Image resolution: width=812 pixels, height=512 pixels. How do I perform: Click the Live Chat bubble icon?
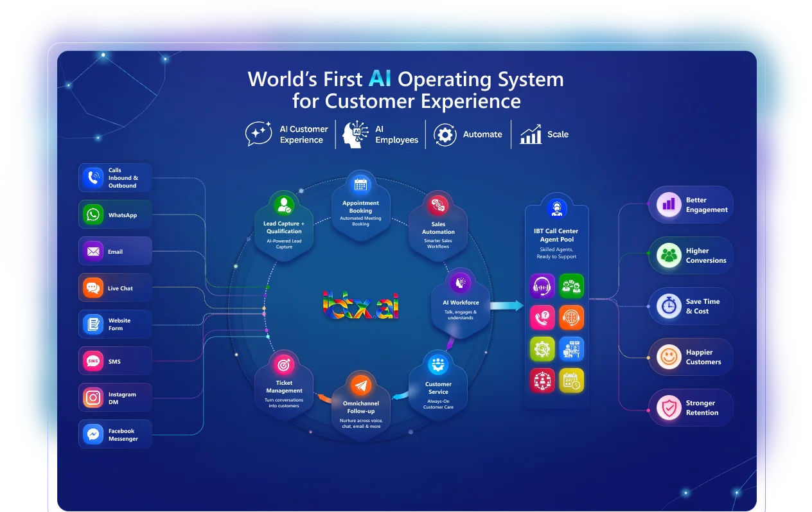tap(93, 288)
